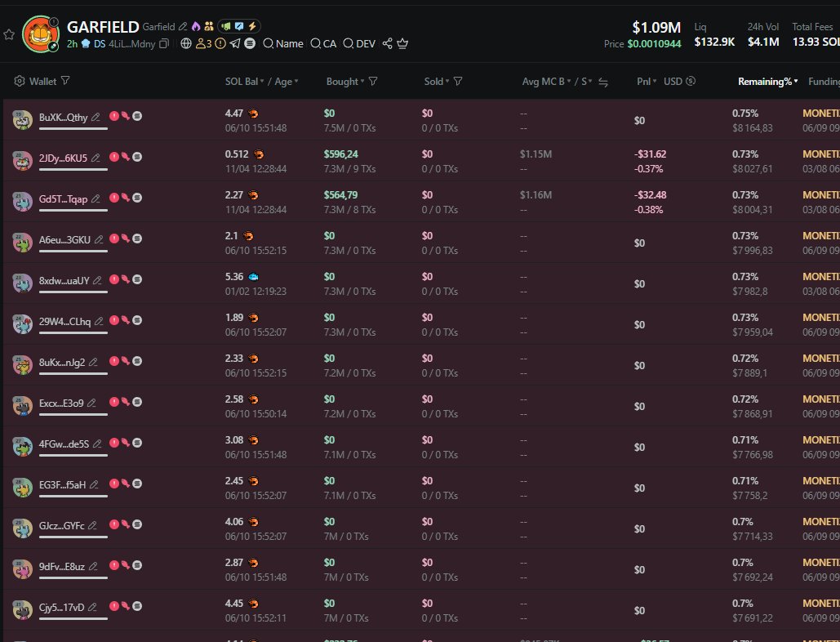Toggle USD currency display
The image size is (840, 642).
pos(679,82)
